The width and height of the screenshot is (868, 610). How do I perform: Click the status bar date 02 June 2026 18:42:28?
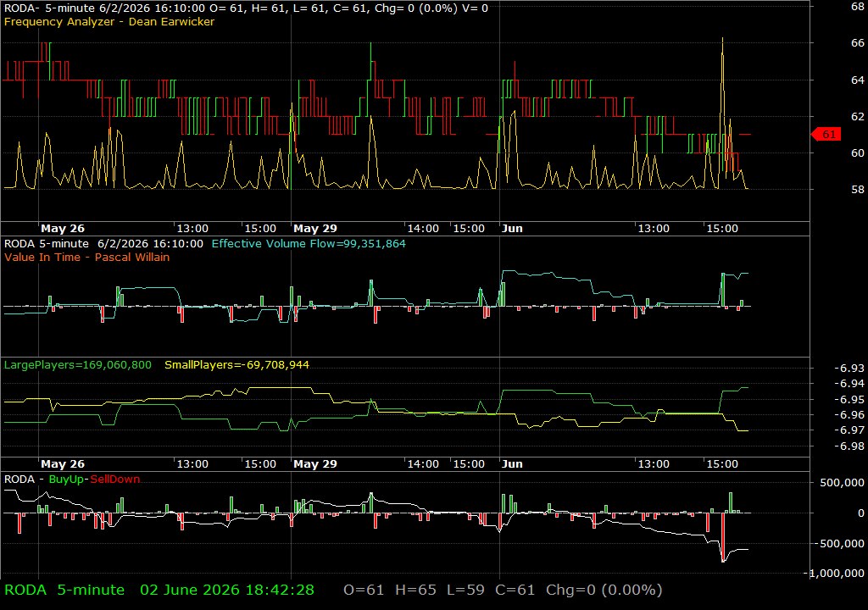[227, 590]
